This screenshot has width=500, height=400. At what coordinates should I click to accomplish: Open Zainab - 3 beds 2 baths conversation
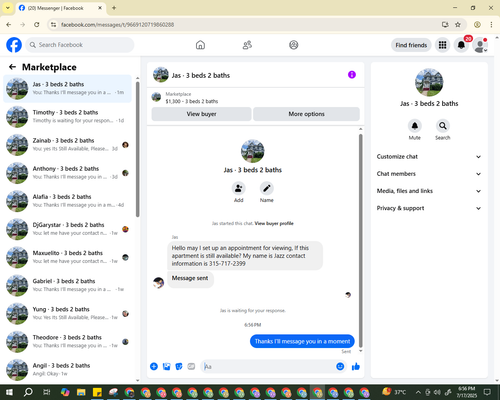tap(67, 145)
